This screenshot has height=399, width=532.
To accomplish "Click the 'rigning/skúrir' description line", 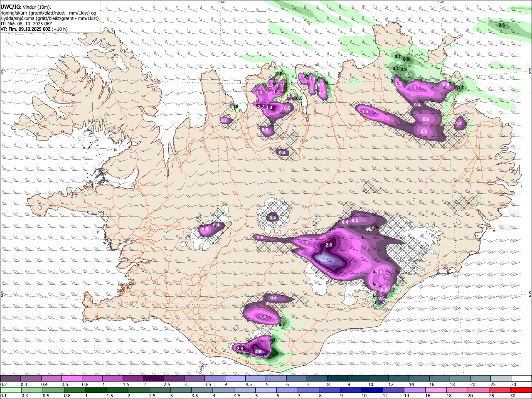I will coord(48,12).
